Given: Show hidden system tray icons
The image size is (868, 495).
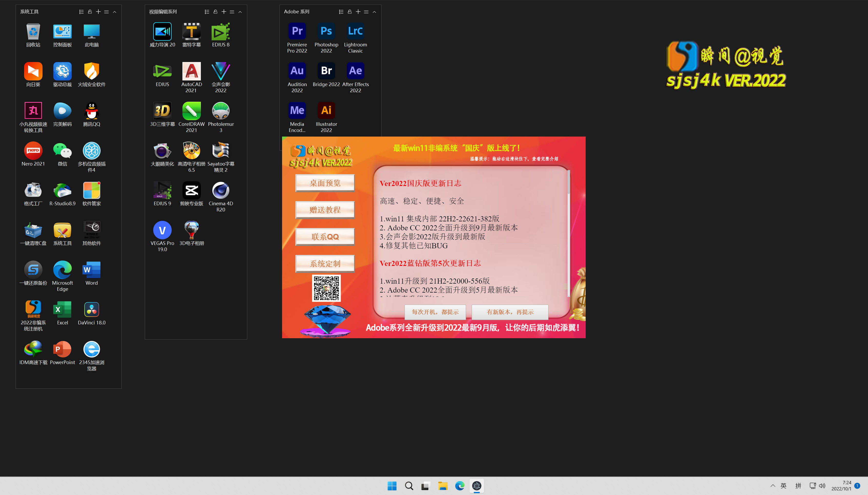Looking at the screenshot, I should (772, 486).
